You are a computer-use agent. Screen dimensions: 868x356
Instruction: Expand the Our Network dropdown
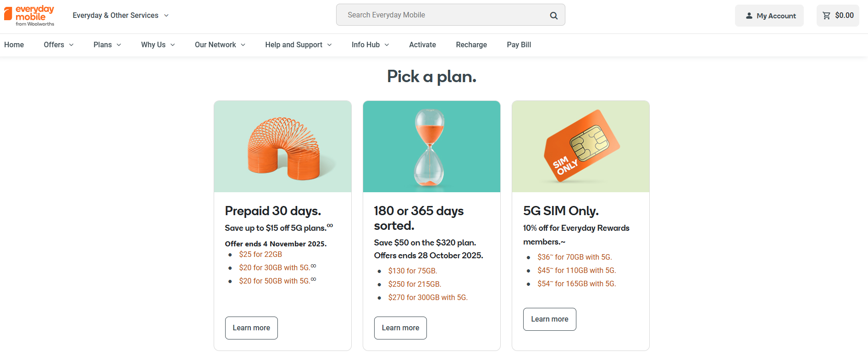[x=220, y=44]
